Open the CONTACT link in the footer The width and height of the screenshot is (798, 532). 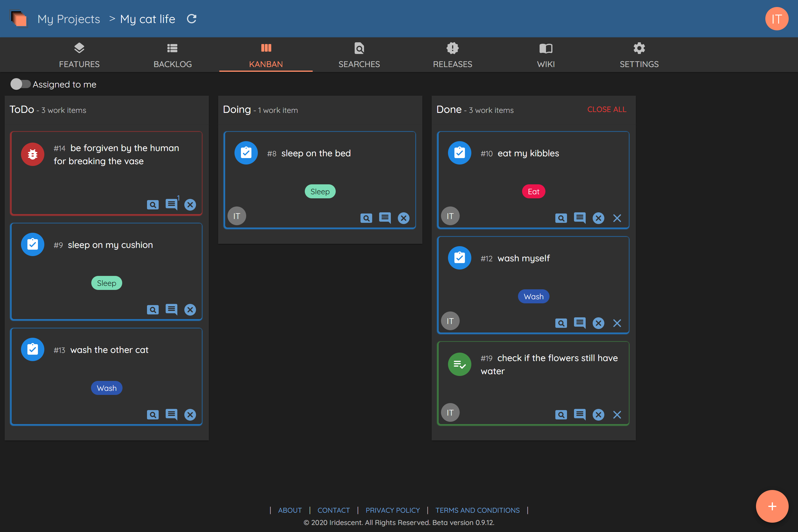[x=333, y=510]
